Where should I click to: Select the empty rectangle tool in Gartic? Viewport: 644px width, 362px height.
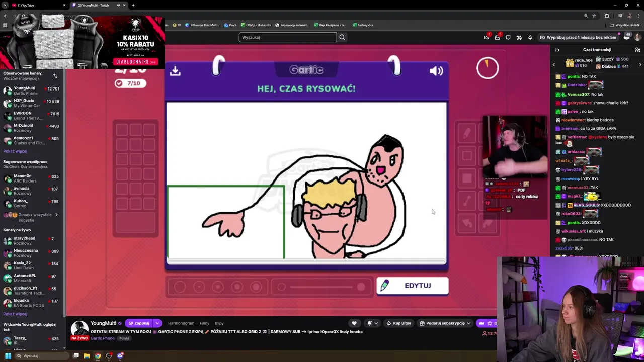[x=467, y=156]
